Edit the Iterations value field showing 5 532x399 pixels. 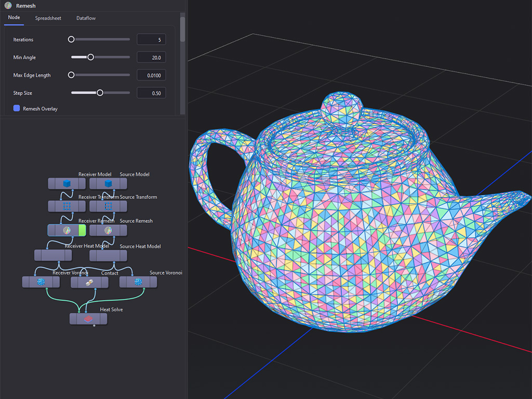point(151,39)
